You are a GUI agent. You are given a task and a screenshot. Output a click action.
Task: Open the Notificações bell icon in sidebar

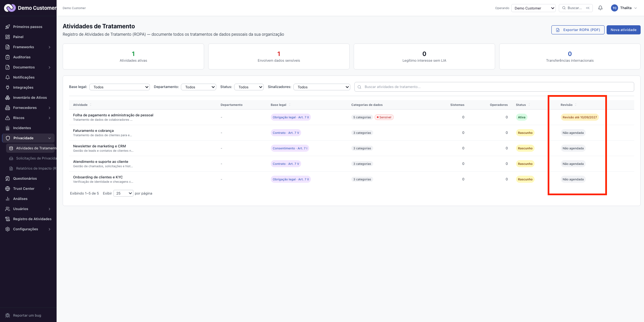click(x=7, y=77)
